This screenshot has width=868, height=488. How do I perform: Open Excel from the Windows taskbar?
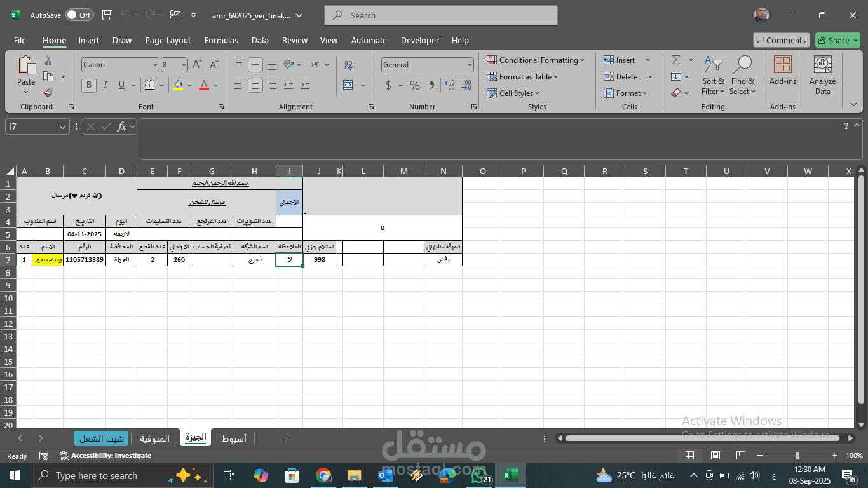[510, 475]
